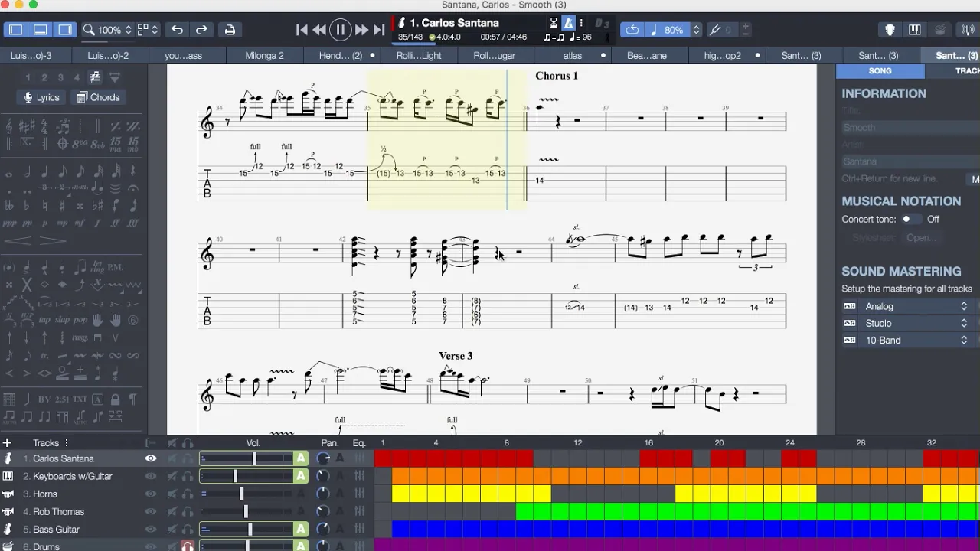Open the Bass Guitar equalizer icon
Screen dimensions: 980x551
[x=360, y=529]
